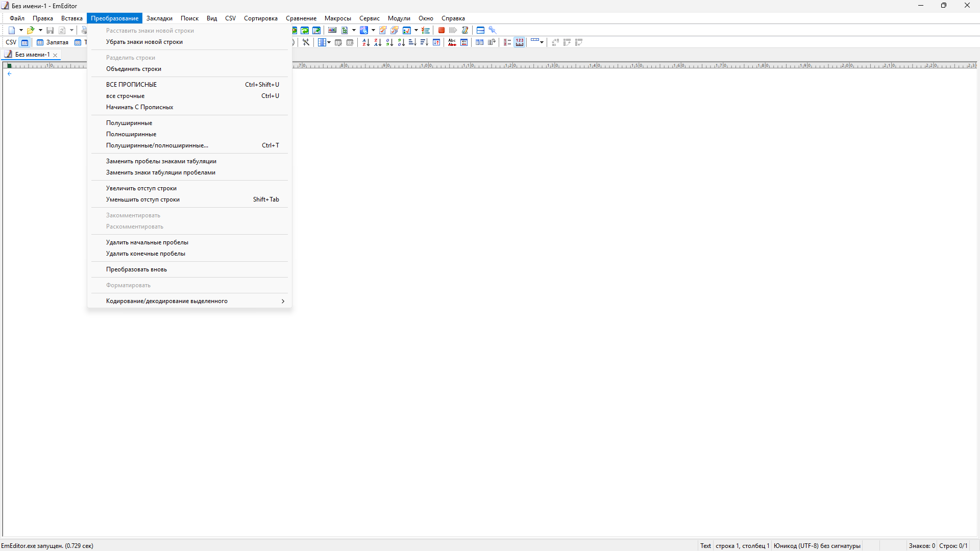Open the Правка menu
Image resolution: width=980 pixels, height=551 pixels.
point(43,18)
